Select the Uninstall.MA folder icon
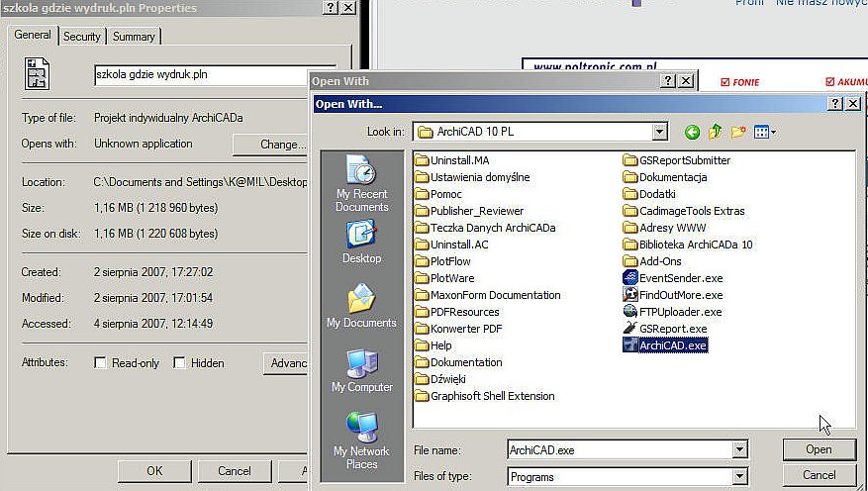This screenshot has width=868, height=491. [422, 160]
